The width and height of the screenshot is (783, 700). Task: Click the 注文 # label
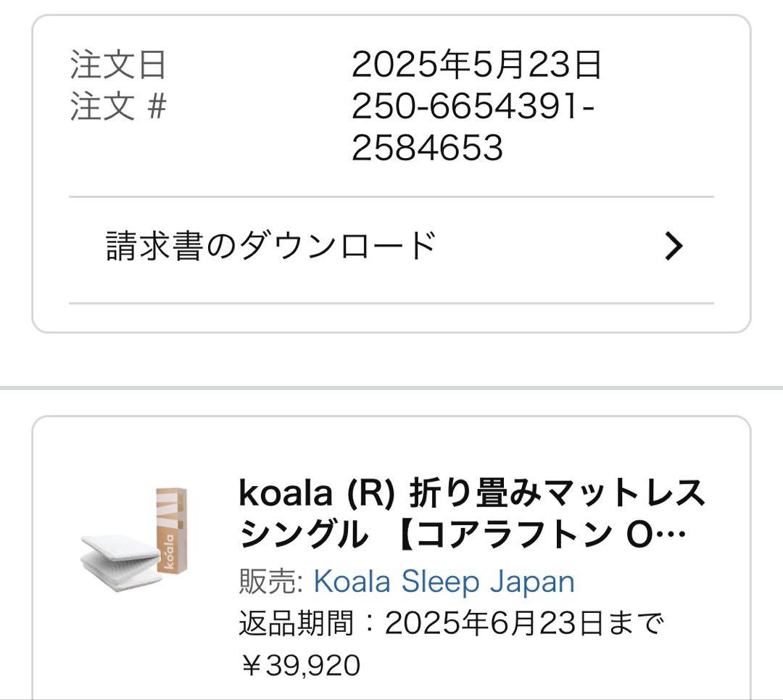click(118, 107)
